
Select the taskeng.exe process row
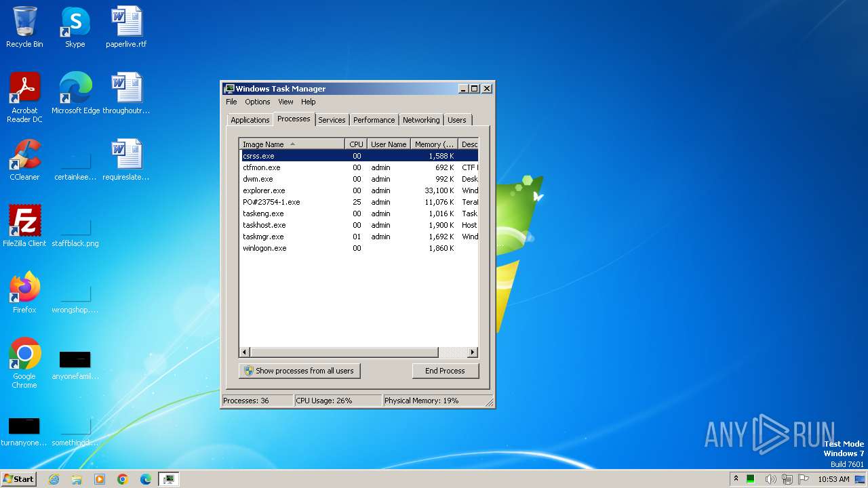click(359, 213)
